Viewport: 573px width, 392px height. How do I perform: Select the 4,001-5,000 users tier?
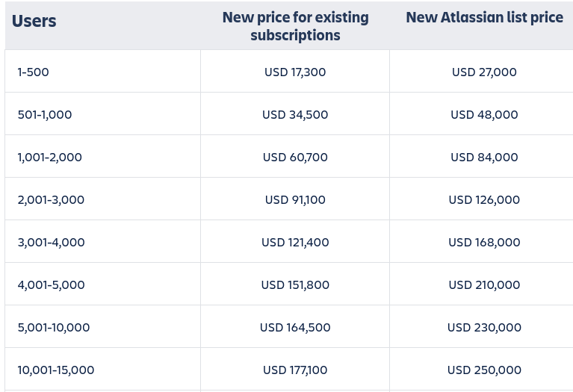[x=51, y=285]
